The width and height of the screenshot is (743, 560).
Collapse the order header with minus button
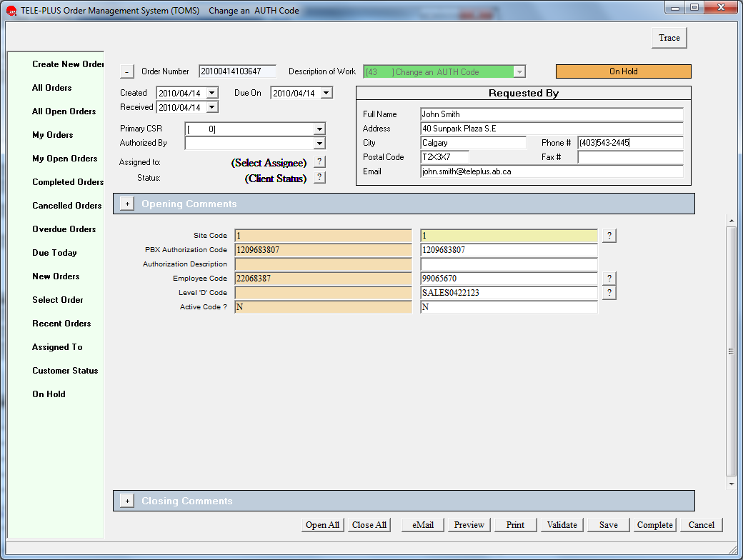point(126,71)
